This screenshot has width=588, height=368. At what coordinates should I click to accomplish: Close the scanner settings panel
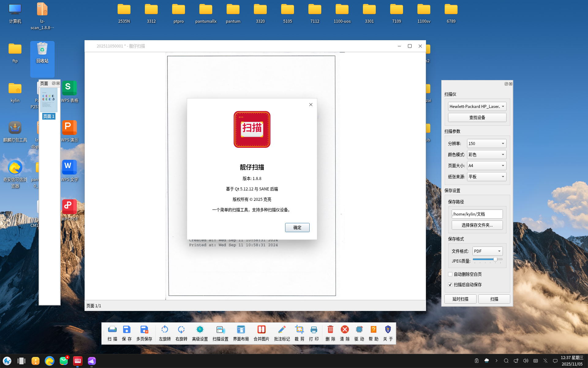click(x=511, y=84)
